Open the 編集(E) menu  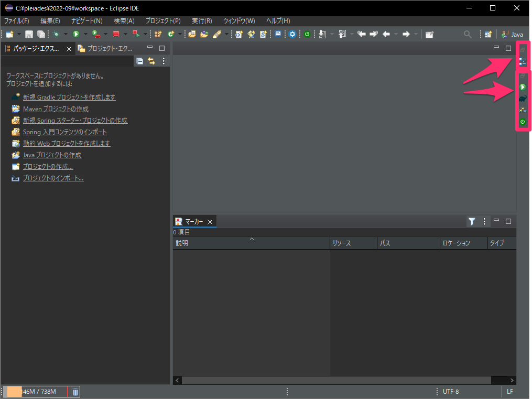point(50,20)
